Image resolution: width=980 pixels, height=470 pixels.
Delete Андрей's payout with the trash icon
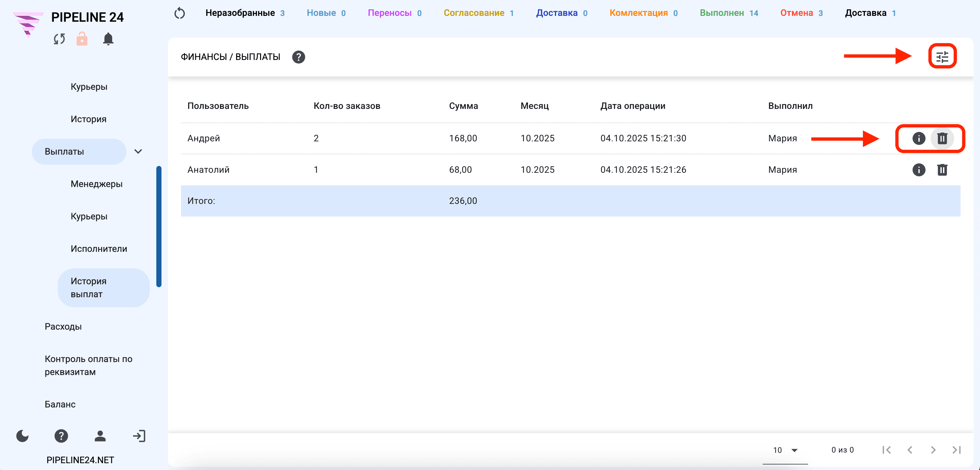942,138
